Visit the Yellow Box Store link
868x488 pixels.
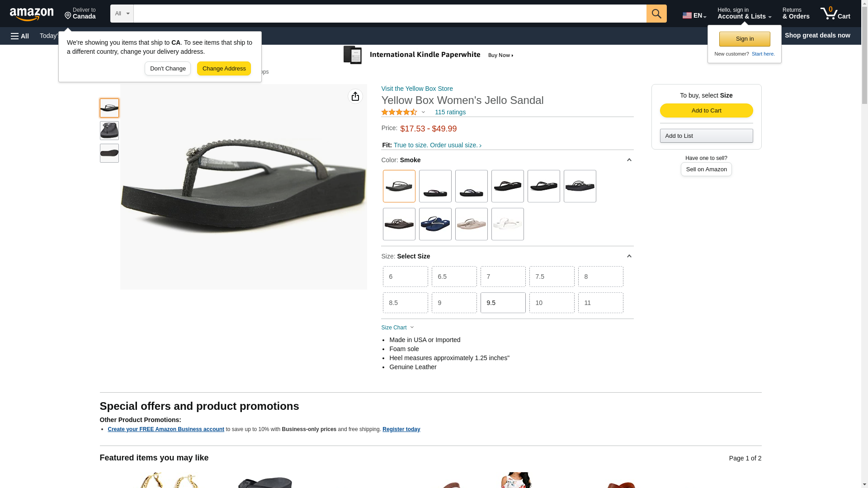[x=417, y=89]
